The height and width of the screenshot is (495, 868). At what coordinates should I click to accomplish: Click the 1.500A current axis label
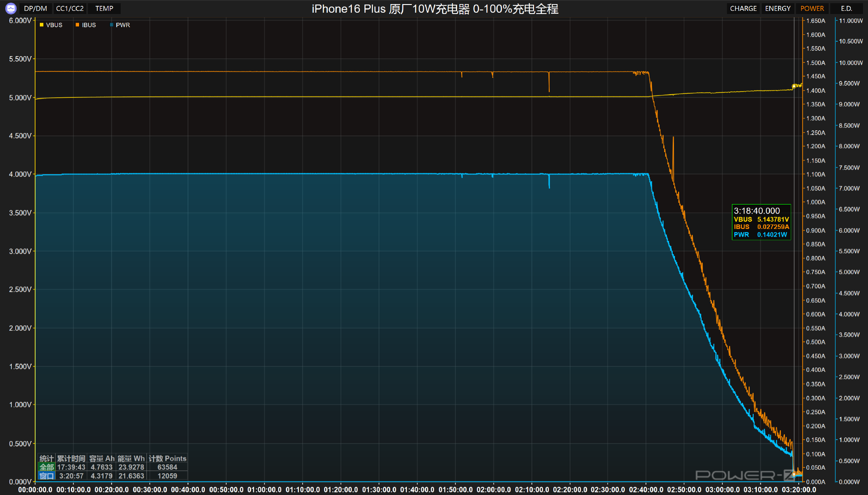[816, 63]
